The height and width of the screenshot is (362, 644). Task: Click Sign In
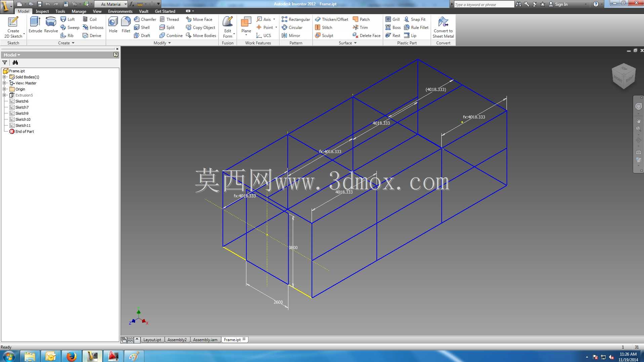click(x=558, y=4)
